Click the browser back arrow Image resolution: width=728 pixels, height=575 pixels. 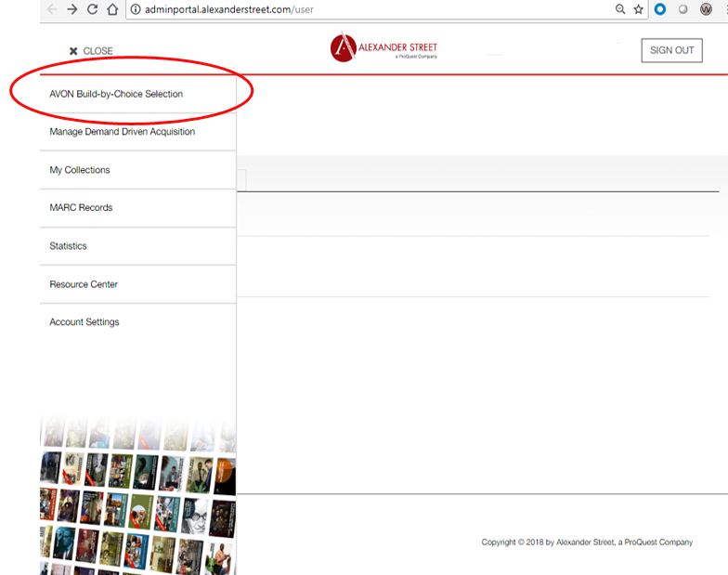(51, 9)
